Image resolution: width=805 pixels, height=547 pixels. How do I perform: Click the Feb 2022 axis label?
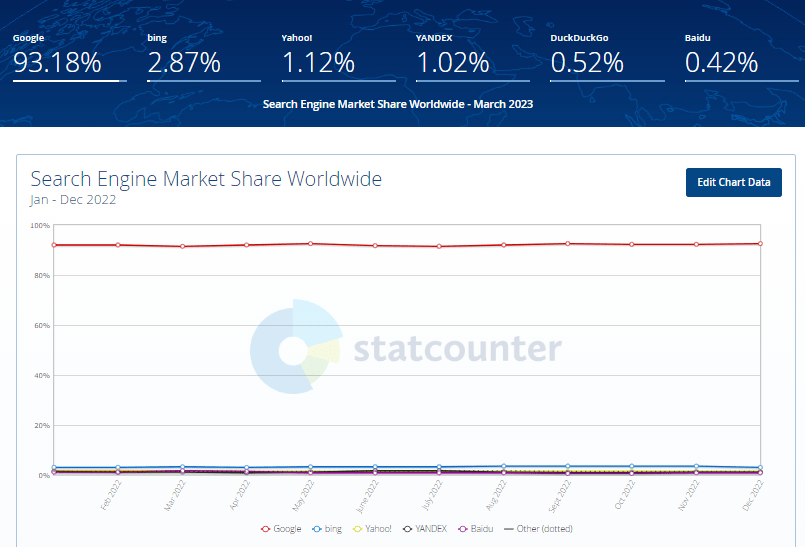click(x=110, y=495)
